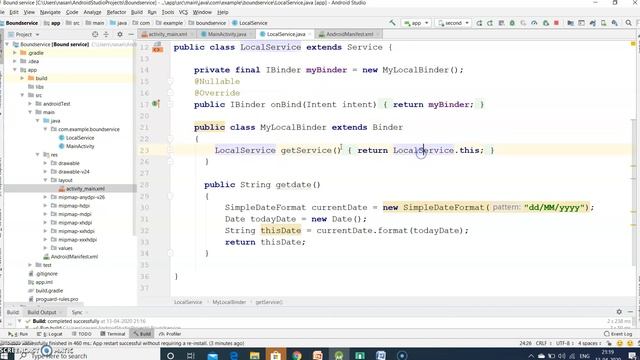
Task: Open the SDK Manager icon
Action: [614, 23]
